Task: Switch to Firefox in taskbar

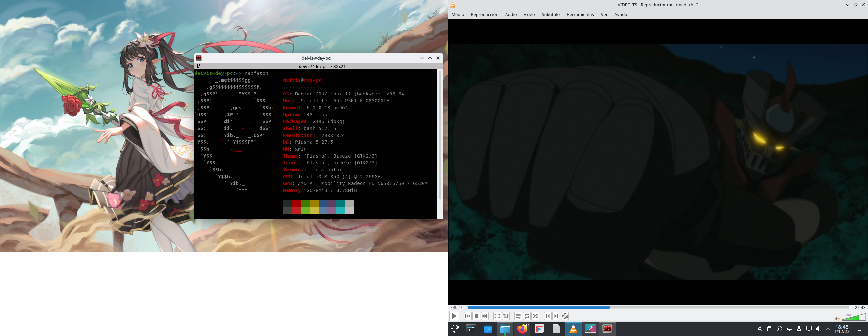Action: pos(522,328)
